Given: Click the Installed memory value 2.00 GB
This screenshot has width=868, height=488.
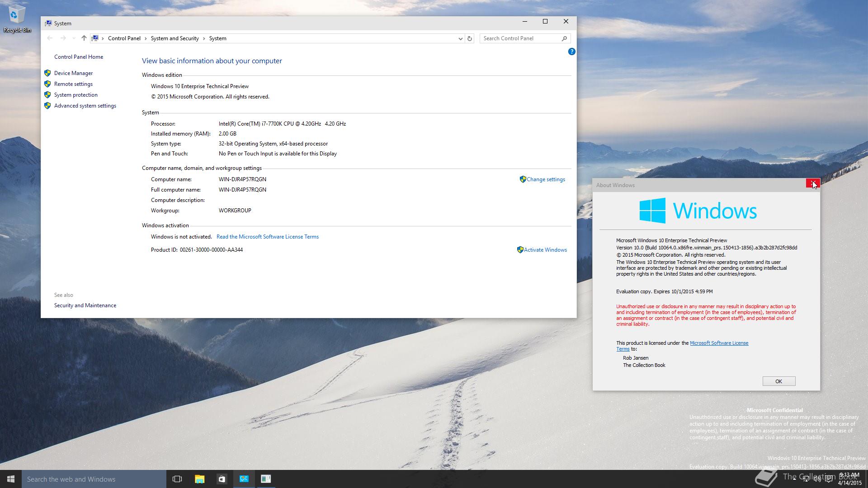Looking at the screenshot, I should click(227, 134).
